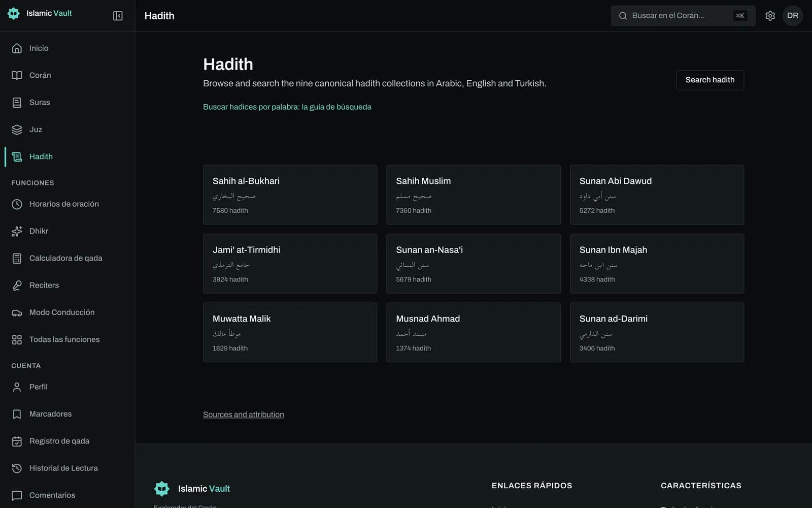The width and height of the screenshot is (812, 508).
Task: Open Sources and attribution link
Action: pyautogui.click(x=243, y=415)
